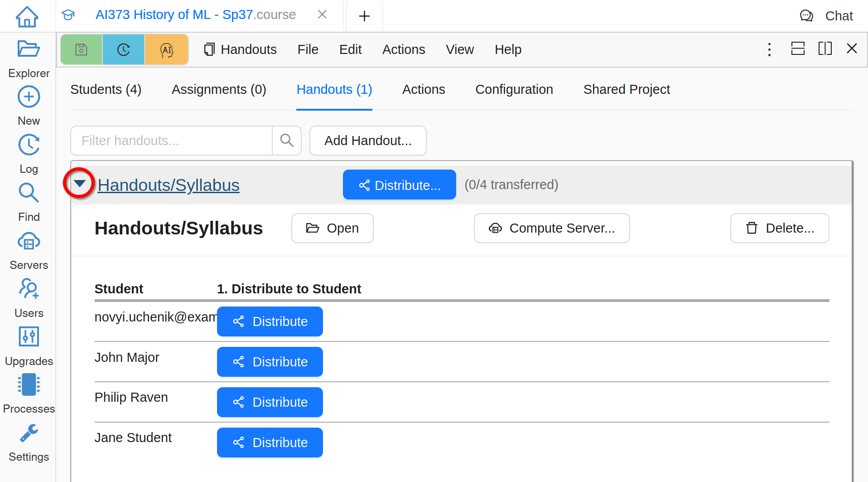The height and width of the screenshot is (482, 868).
Task: Click the Home icon in top-left corner
Action: tap(27, 16)
